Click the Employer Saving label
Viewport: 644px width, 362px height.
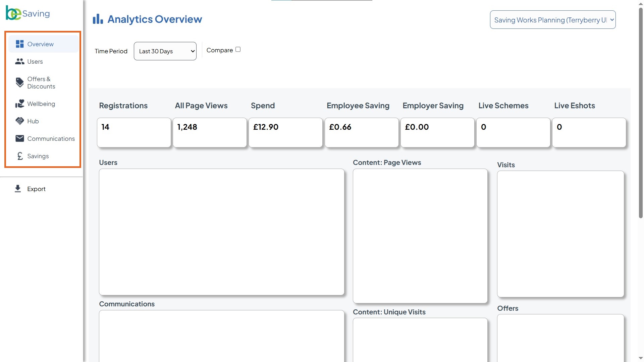(x=433, y=106)
